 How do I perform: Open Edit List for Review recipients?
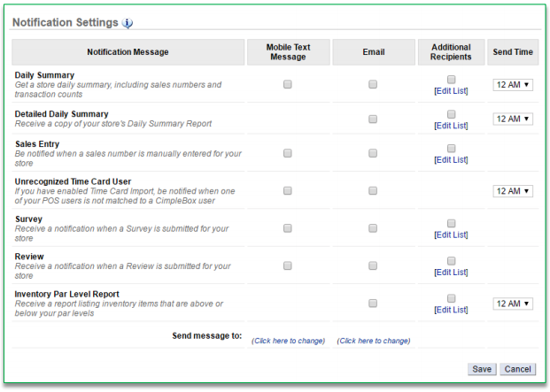click(x=451, y=273)
